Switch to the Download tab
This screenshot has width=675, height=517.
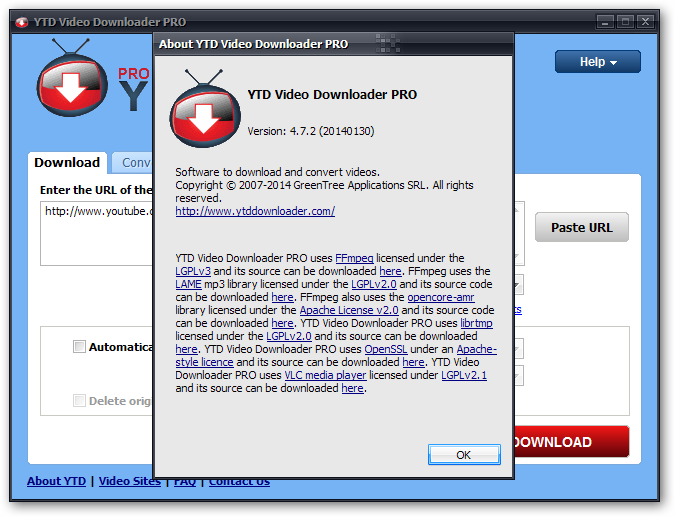click(x=67, y=163)
